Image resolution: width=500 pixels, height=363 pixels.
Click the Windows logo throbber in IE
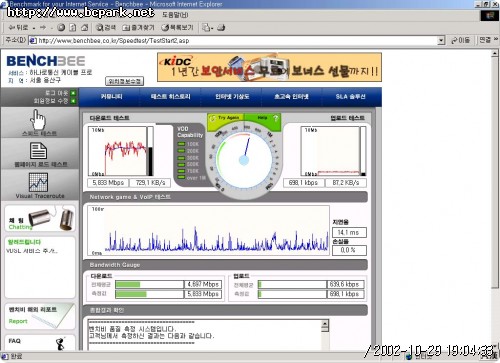(x=489, y=15)
